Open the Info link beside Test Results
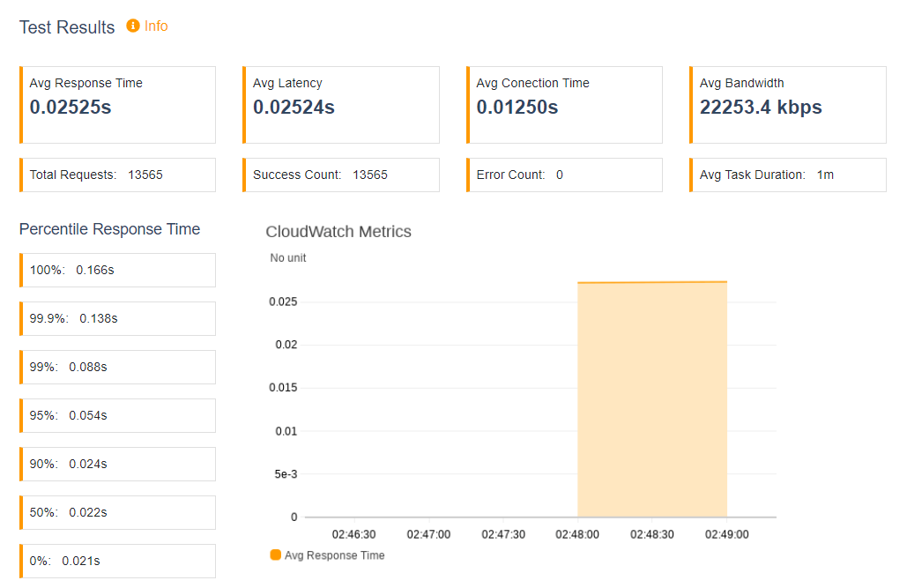907x588 pixels. 156,26
